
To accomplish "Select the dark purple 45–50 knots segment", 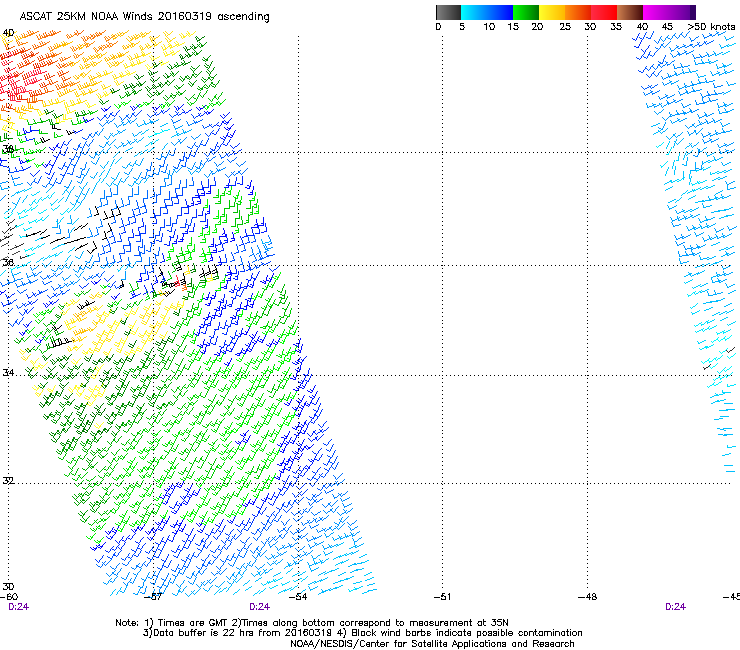I will (682, 12).
